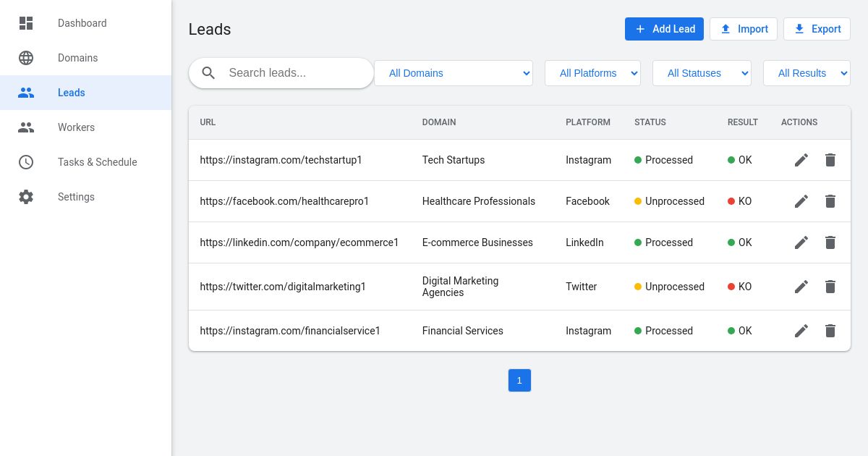The image size is (868, 456).
Task: Edit the ecommerce1 lead entry
Action: point(801,242)
